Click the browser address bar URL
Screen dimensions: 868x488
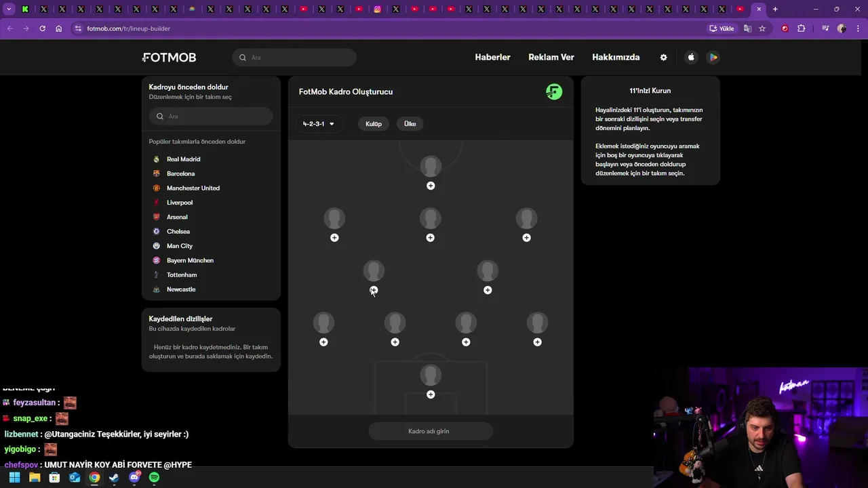pyautogui.click(x=128, y=28)
